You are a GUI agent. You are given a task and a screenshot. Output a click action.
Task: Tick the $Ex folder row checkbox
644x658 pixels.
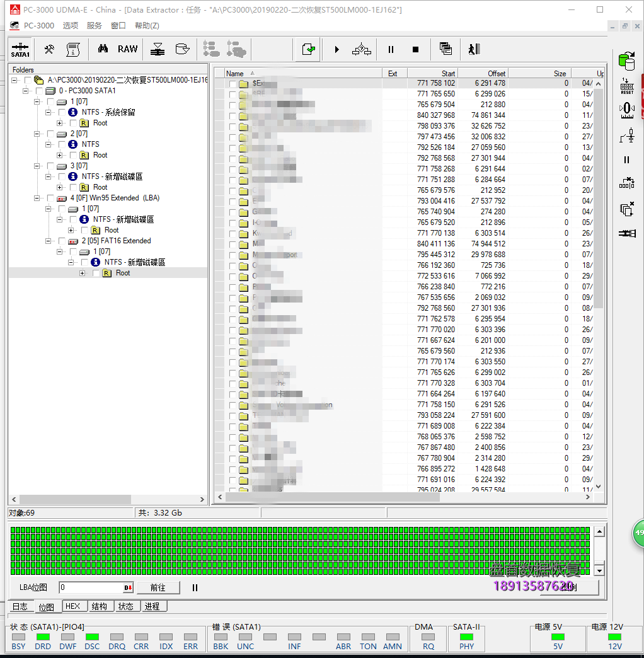(233, 83)
